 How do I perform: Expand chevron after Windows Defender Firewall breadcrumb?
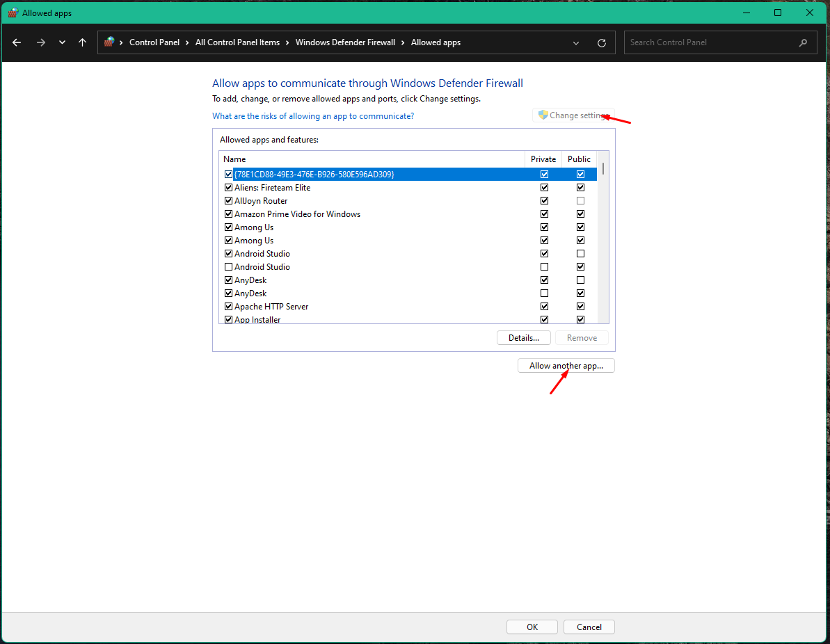point(404,42)
